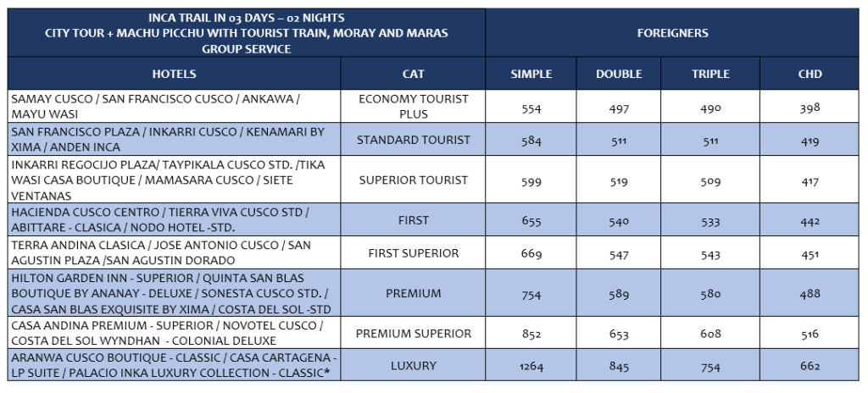
Task: Select the CHD column header
Action: point(810,74)
